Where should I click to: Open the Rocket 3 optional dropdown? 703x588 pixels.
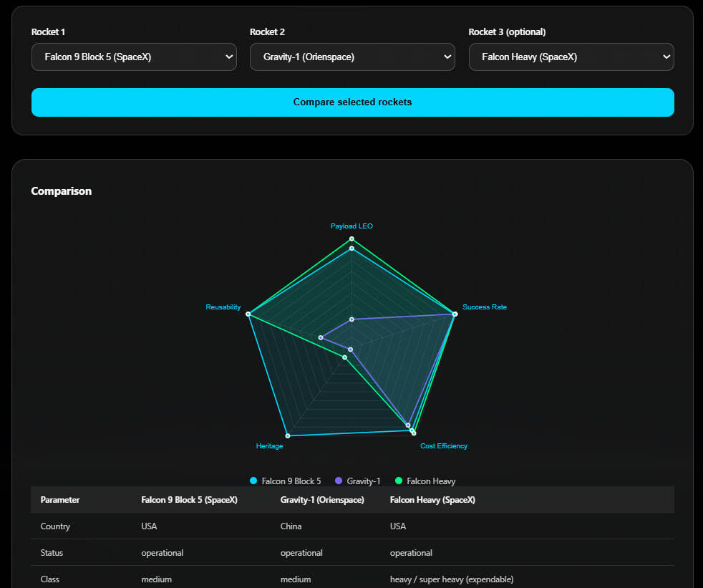[x=571, y=57]
